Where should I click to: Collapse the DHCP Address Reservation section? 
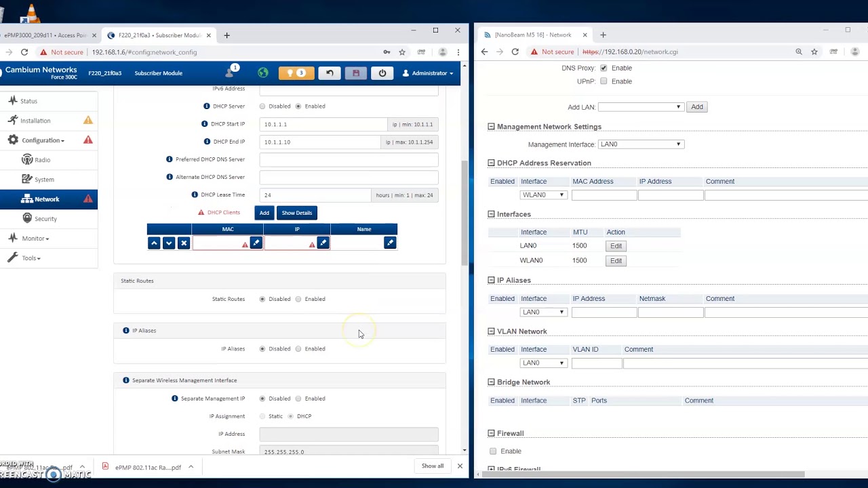[492, 163]
